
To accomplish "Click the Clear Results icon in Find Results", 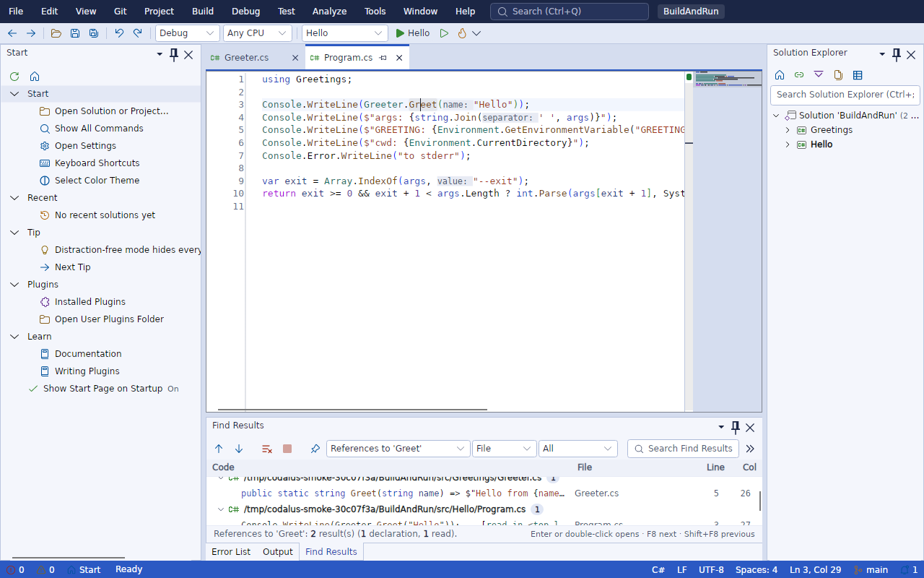I will pos(267,449).
